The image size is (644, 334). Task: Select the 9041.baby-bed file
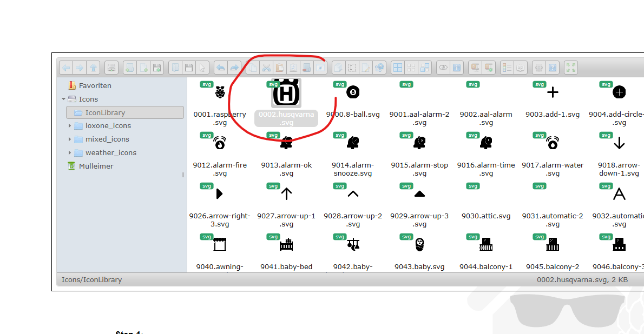[x=286, y=252]
